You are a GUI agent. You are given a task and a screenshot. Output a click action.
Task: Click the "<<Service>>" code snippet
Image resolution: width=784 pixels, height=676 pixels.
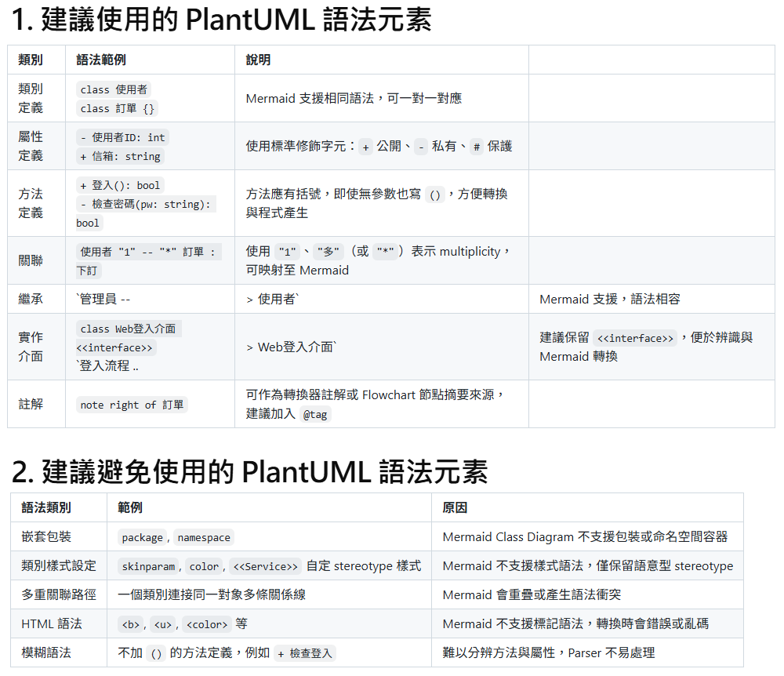click(x=266, y=566)
